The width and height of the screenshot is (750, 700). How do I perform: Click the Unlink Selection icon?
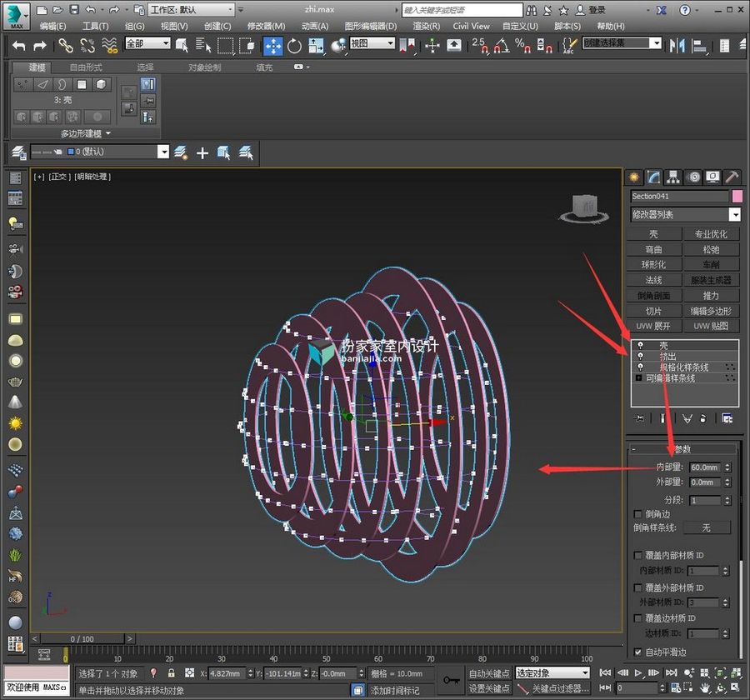point(87,46)
